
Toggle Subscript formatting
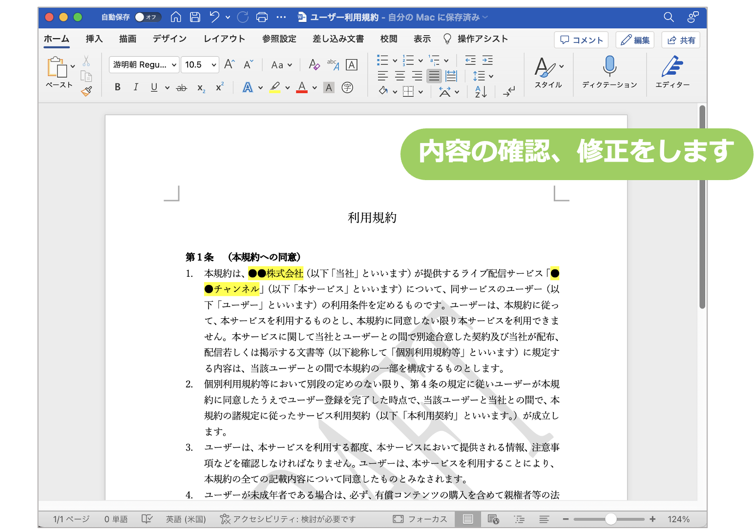point(201,88)
